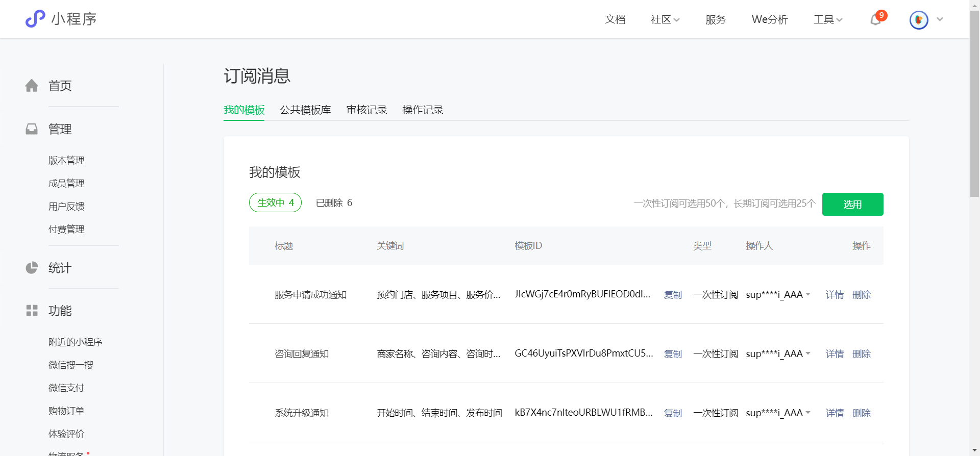980x456 pixels.
Task: Switch to the 公共模板库 tab
Action: tap(305, 110)
